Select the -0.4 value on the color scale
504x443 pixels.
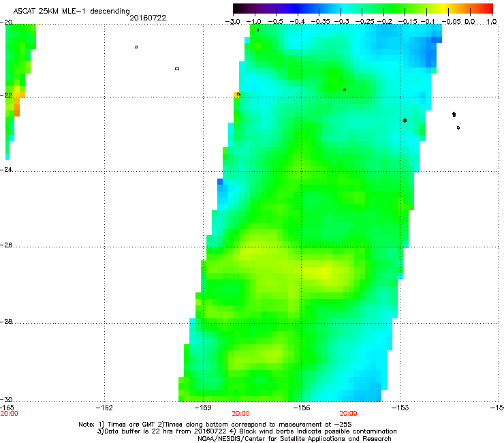[298, 22]
